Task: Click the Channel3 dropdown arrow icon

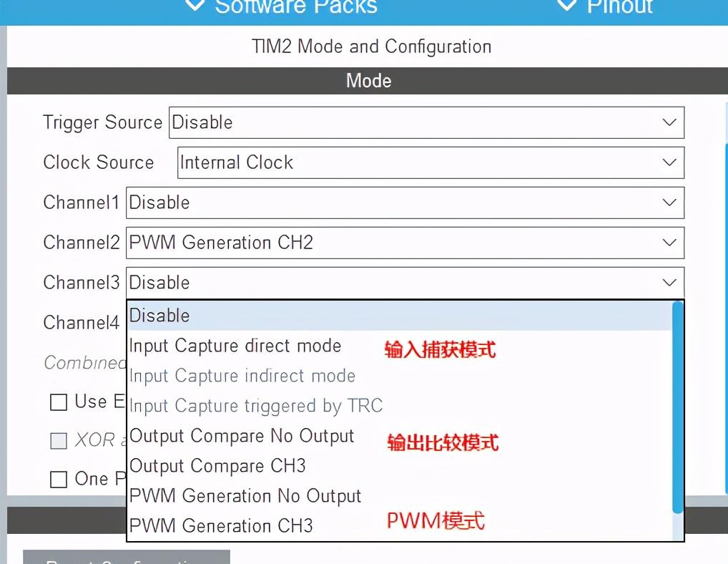Action: [669, 282]
